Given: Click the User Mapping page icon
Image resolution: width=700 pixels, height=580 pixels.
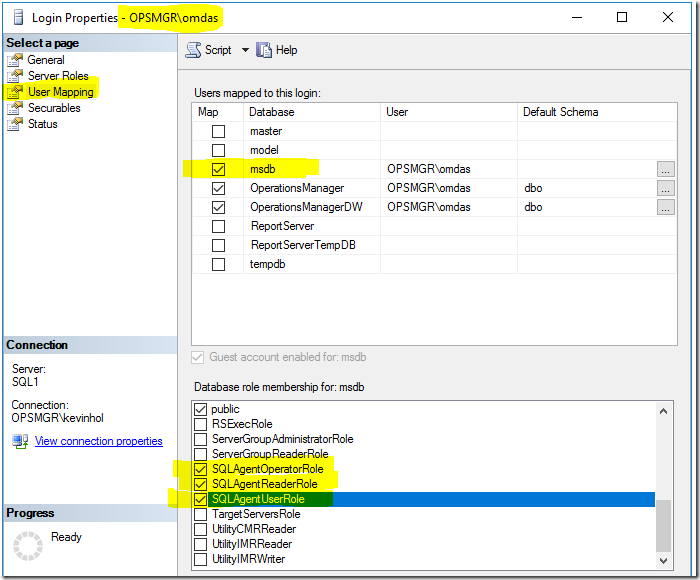Looking at the screenshot, I should coord(15,92).
